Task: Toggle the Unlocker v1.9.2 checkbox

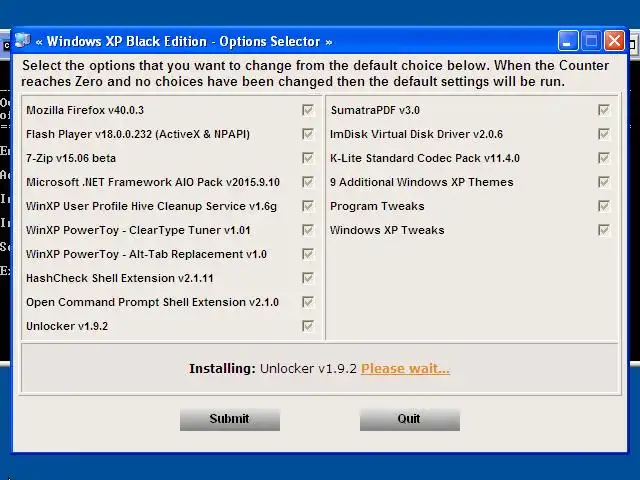Action: pyautogui.click(x=308, y=326)
